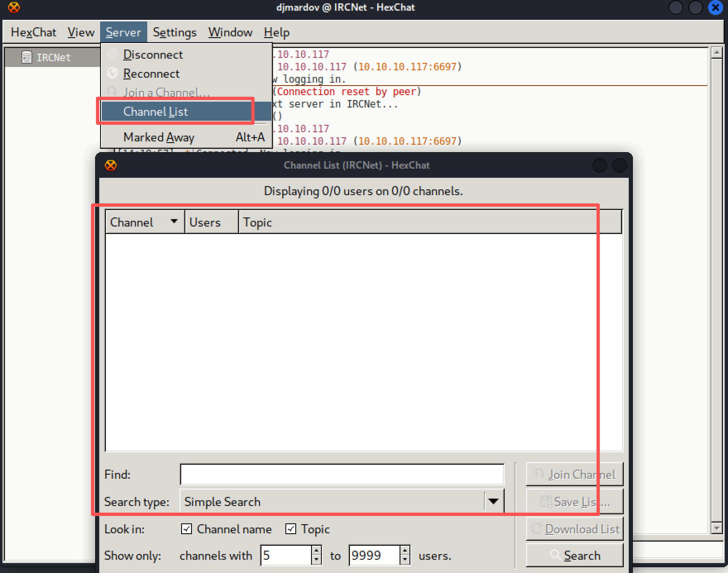Open the View menu
The width and height of the screenshot is (728, 573).
81,32
